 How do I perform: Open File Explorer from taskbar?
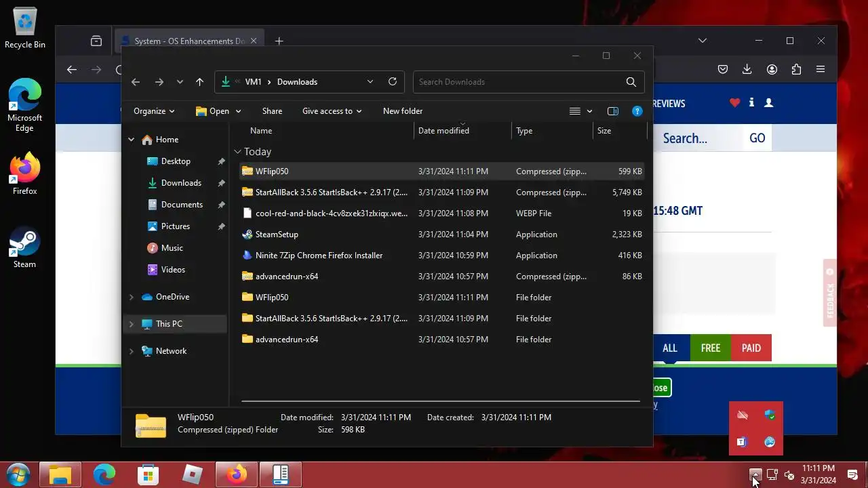click(x=60, y=474)
